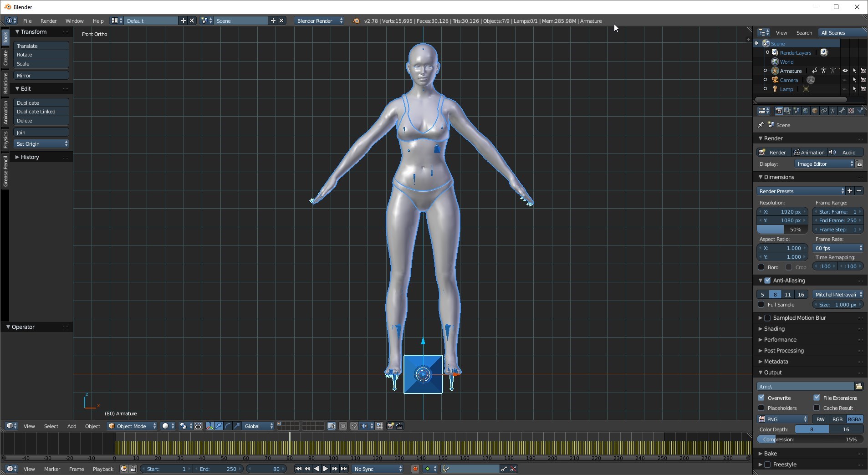Screen dimensions: 868x475
Task: Toggle the Anti-Aliasing checkbox
Action: click(767, 281)
